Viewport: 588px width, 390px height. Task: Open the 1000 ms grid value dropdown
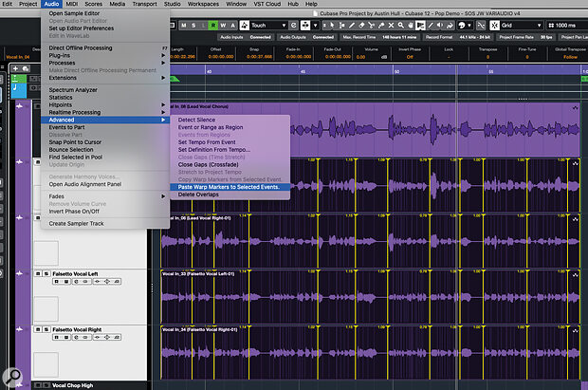tap(567, 26)
